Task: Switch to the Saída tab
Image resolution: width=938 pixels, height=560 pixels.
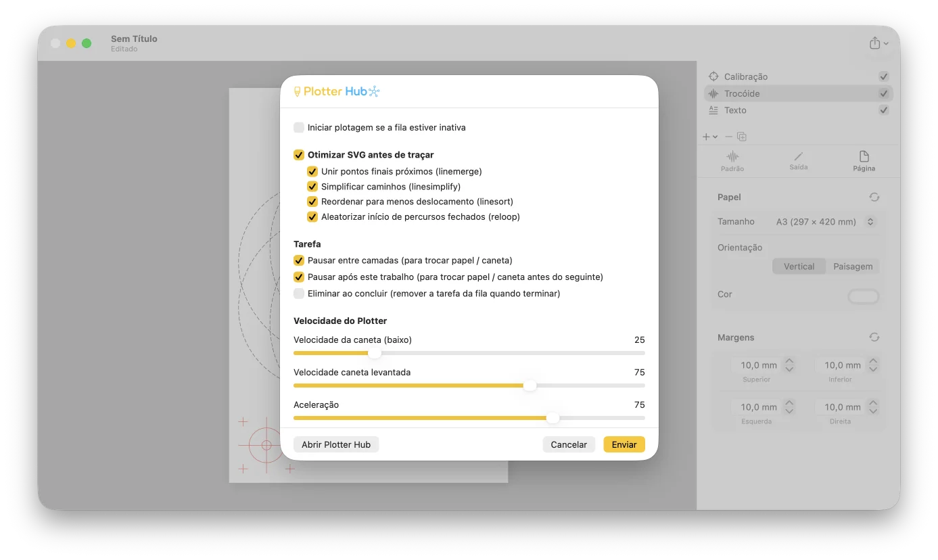Action: pos(798,161)
